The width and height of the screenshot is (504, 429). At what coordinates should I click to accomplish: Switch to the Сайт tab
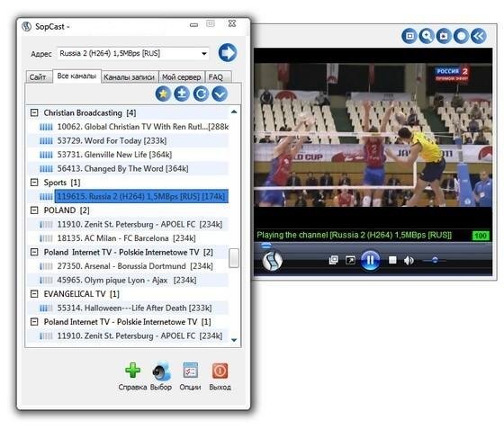pos(38,77)
